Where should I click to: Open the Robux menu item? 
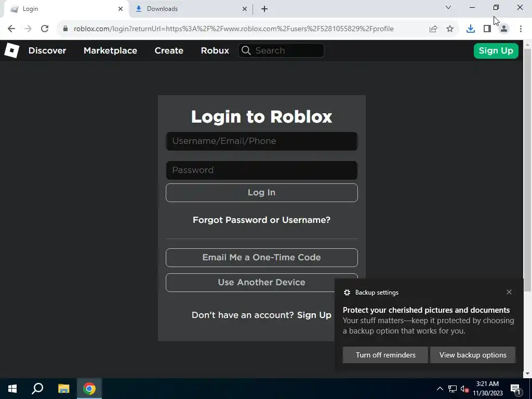pos(215,50)
